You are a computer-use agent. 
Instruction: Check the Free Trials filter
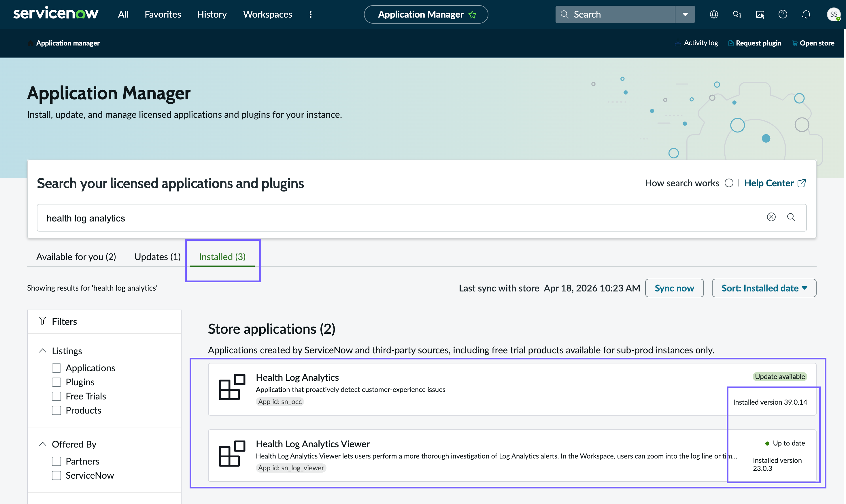pos(56,396)
